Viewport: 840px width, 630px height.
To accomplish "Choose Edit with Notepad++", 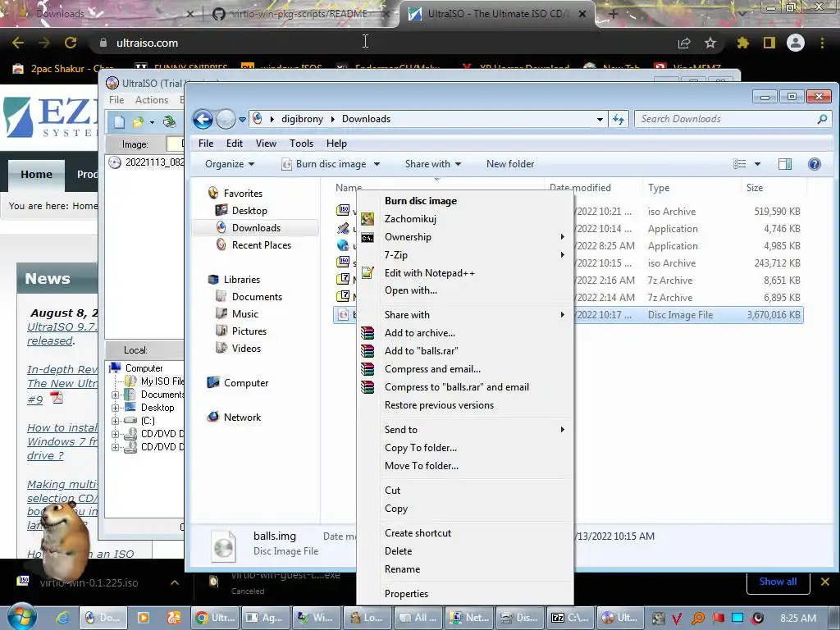I will point(430,272).
